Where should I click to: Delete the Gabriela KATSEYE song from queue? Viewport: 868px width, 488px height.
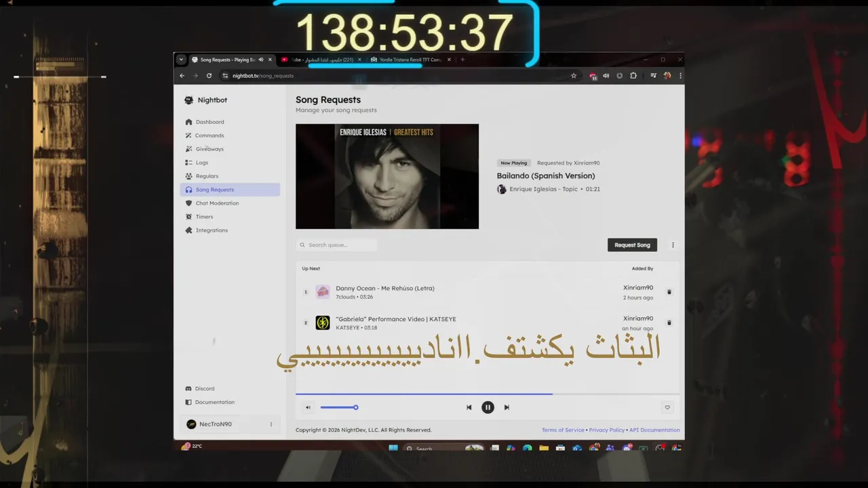click(x=669, y=323)
